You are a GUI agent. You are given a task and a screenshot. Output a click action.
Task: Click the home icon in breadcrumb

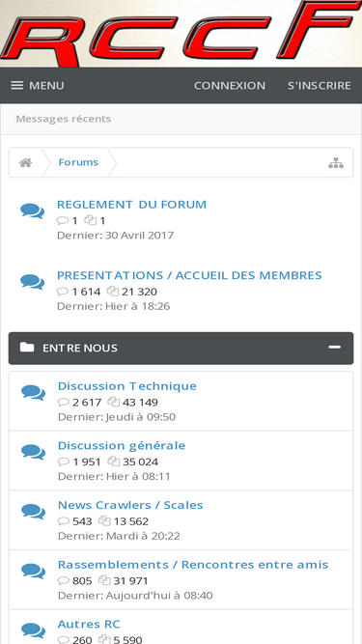[25, 162]
